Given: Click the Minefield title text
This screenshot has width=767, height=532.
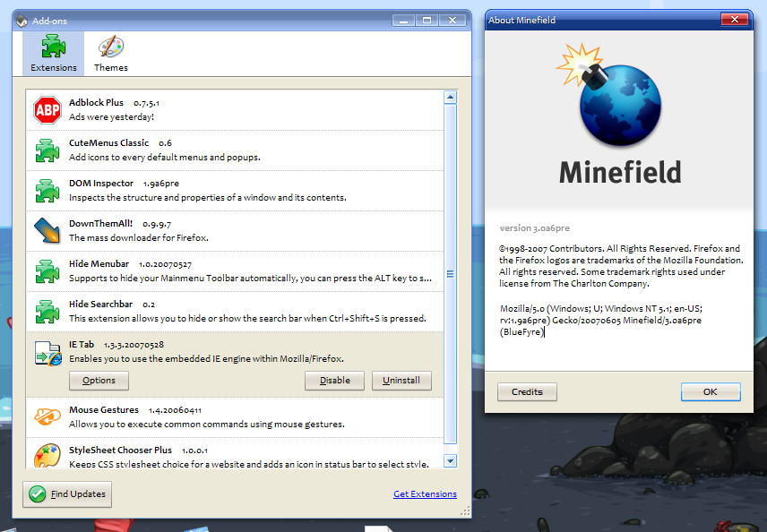Looking at the screenshot, I should pos(620,172).
